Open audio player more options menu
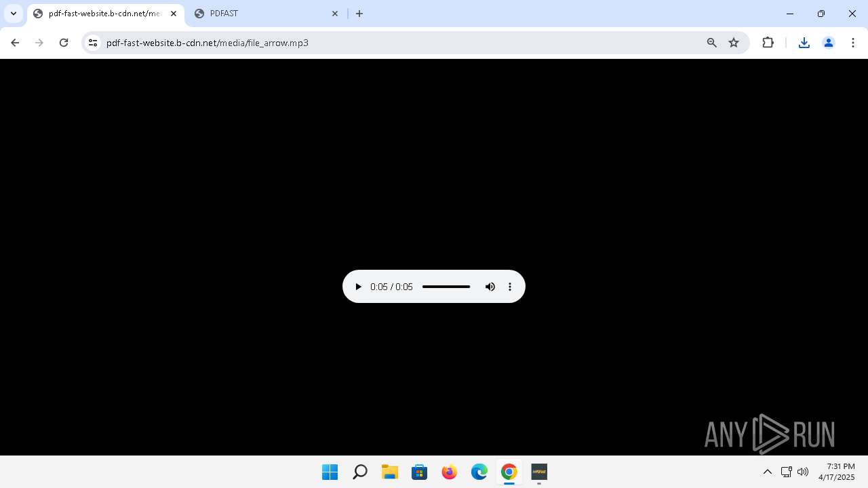Screen dimensions: 868x488 pos(510,287)
